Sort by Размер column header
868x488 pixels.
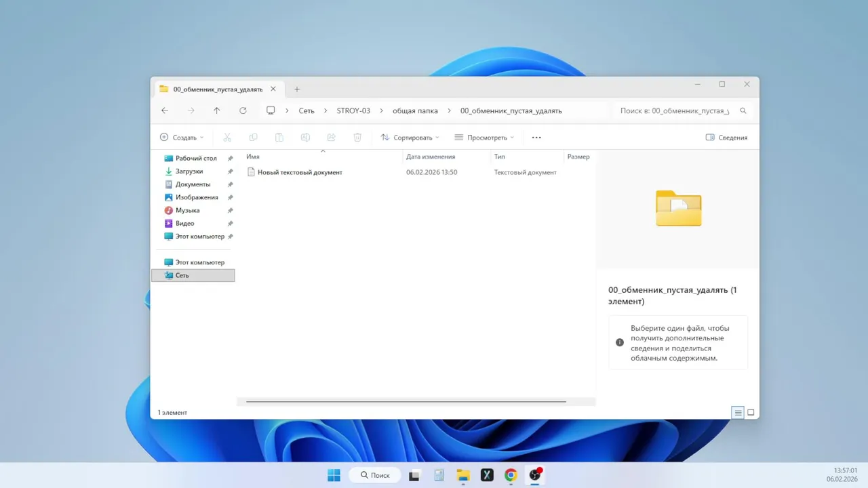[x=578, y=157]
